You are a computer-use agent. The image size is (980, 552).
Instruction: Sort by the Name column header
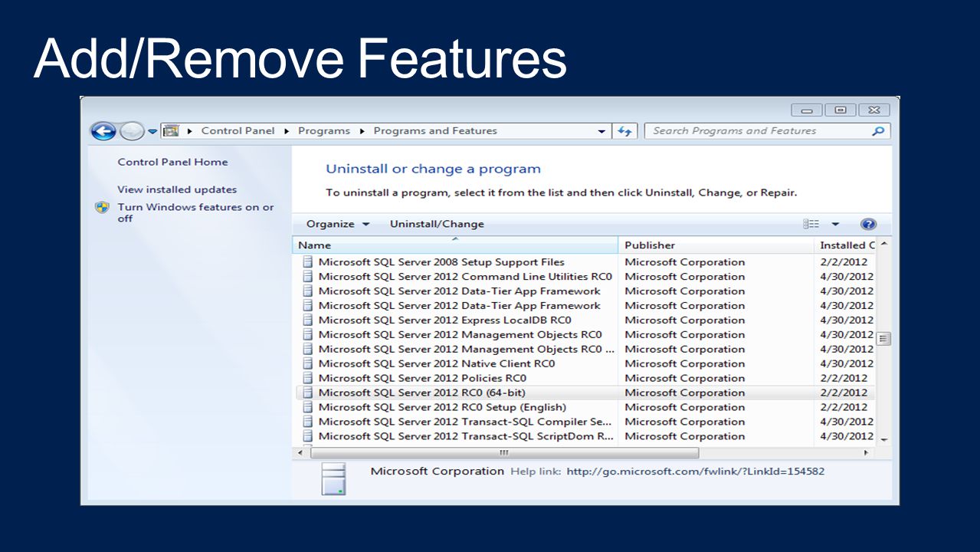[455, 245]
